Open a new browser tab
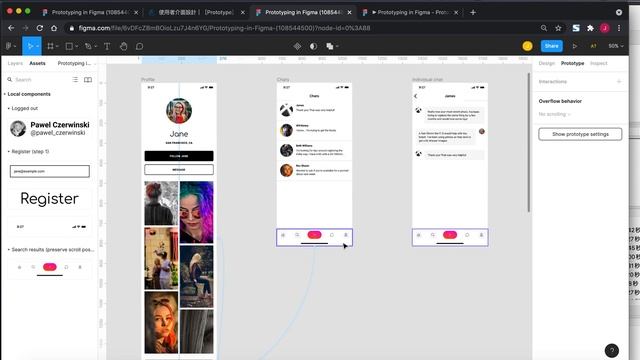The image size is (640, 360). coord(473,13)
